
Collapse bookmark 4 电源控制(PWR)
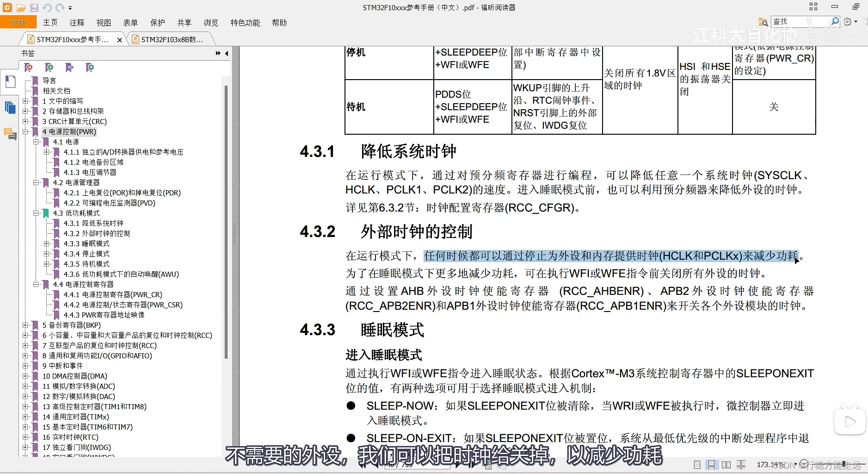25,131
